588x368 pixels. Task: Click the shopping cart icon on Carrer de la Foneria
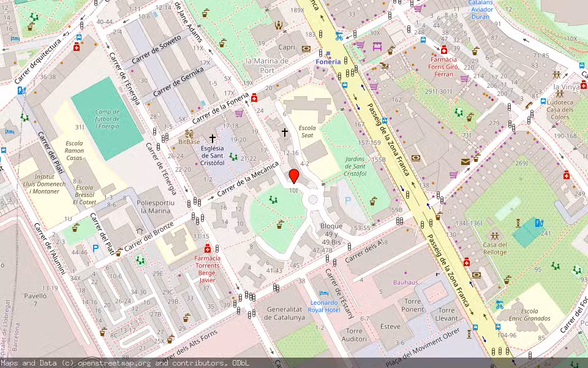coord(239,113)
